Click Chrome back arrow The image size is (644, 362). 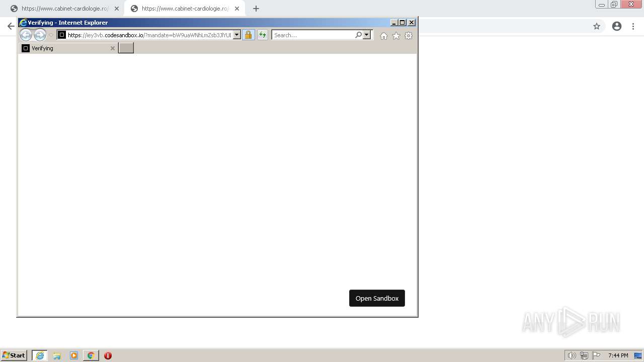coord(11,26)
